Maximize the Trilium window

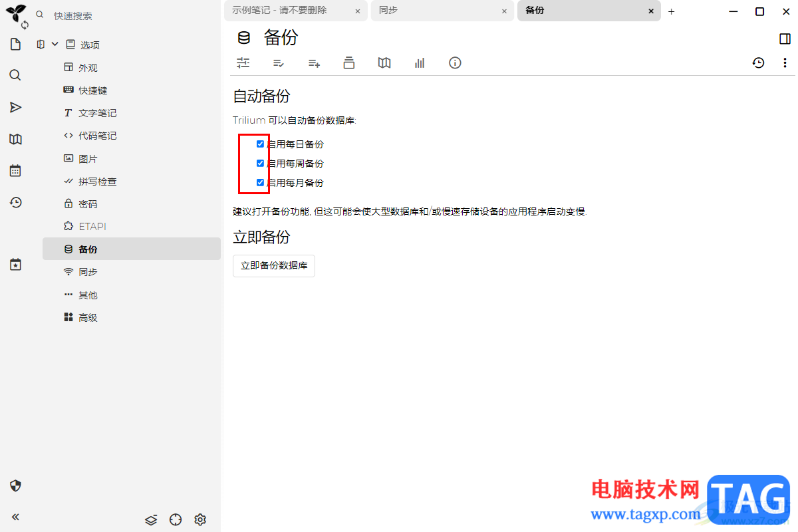(759, 11)
